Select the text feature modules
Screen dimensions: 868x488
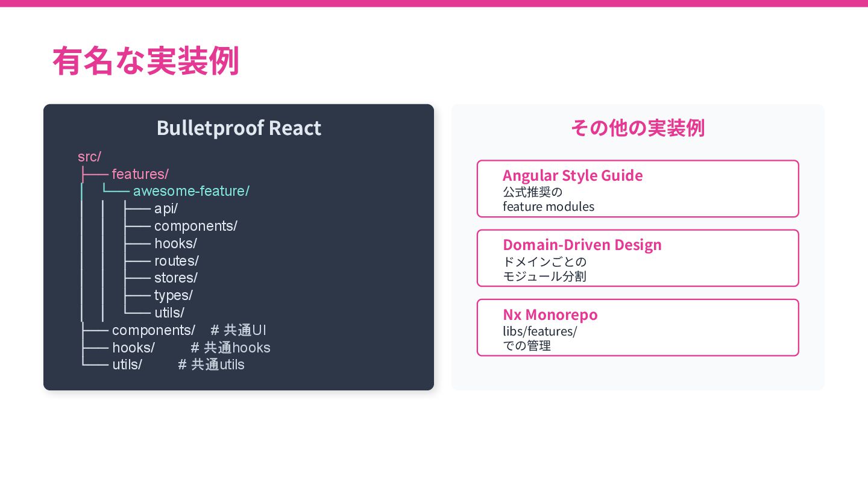pos(549,207)
